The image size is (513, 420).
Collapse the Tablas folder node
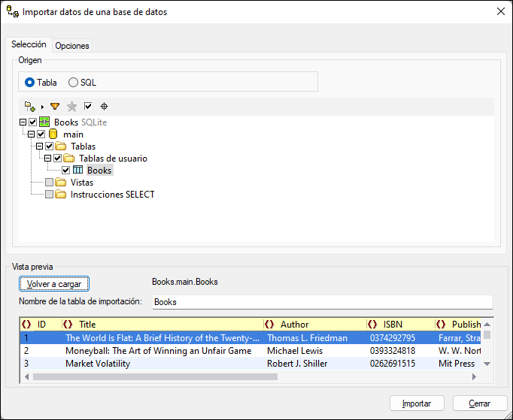pos(39,147)
